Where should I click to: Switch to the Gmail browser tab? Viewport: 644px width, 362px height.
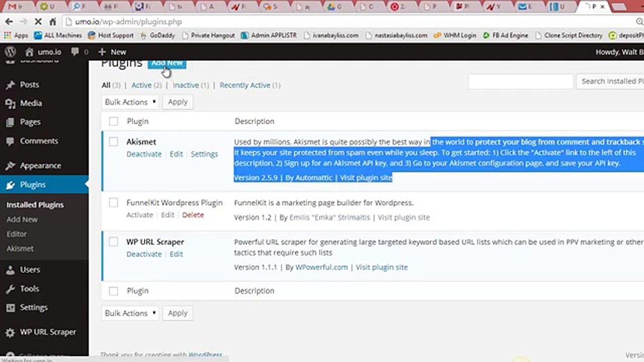click(x=15, y=7)
